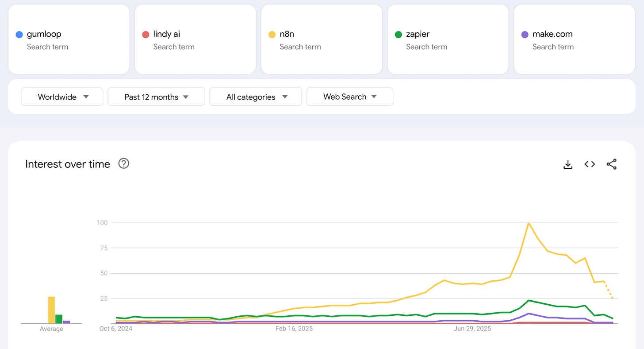Download the Interest over time data
The height and width of the screenshot is (349, 644).
tap(567, 164)
